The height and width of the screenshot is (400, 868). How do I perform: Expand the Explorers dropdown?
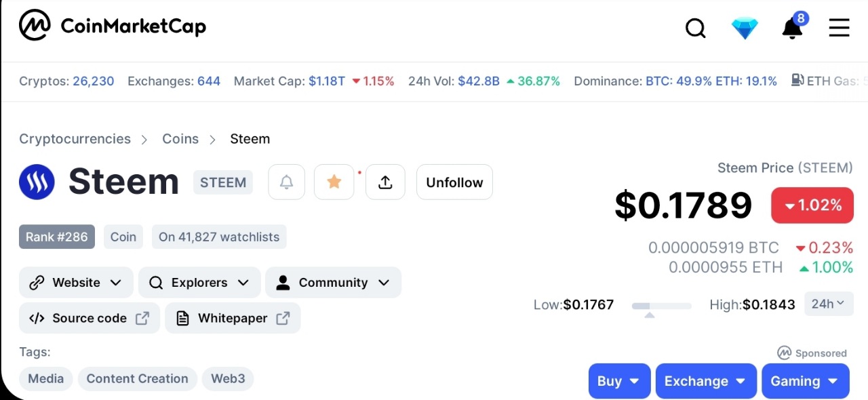[199, 283]
